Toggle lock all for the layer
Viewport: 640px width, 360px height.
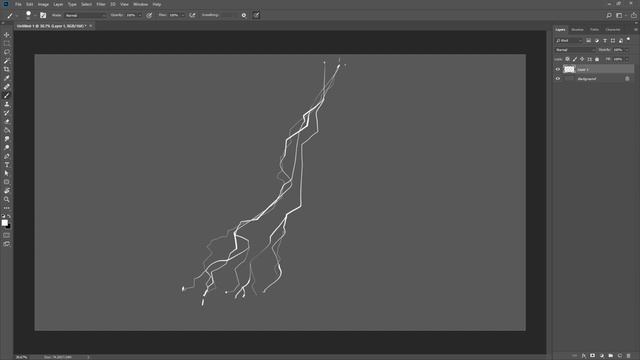click(597, 59)
